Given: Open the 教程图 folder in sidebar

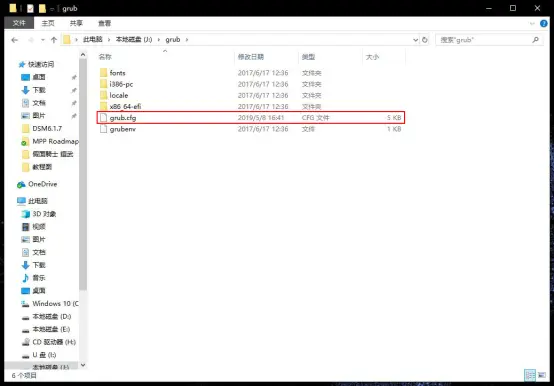Looking at the screenshot, I should pyautogui.click(x=42, y=167).
